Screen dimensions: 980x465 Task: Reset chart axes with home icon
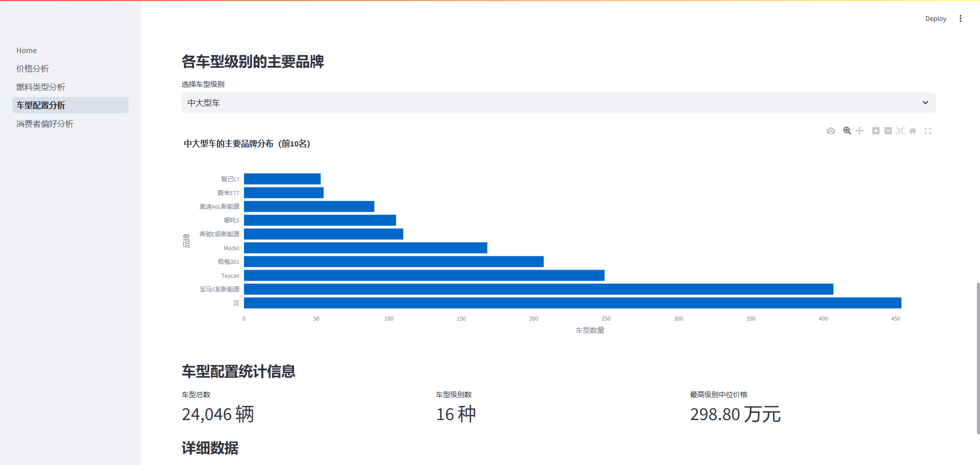tap(913, 131)
